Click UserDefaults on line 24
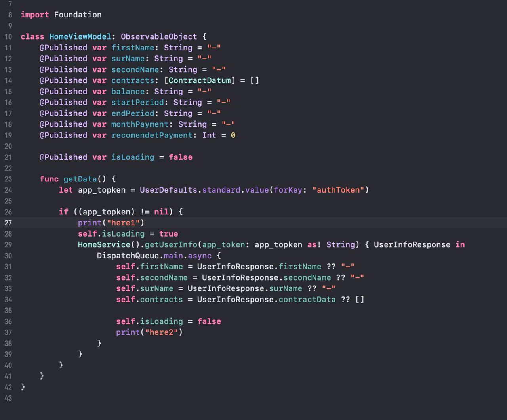This screenshot has height=420, width=507. (x=168, y=190)
